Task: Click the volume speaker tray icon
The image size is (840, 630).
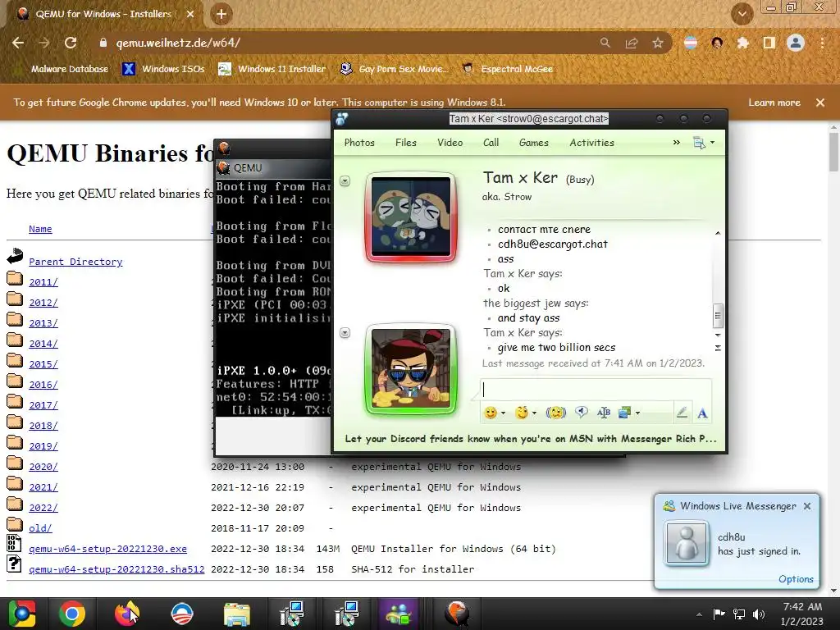Action: point(759,614)
